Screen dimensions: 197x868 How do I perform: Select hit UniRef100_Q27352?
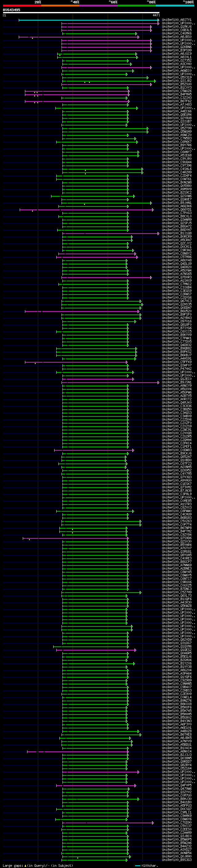coord(177,61)
